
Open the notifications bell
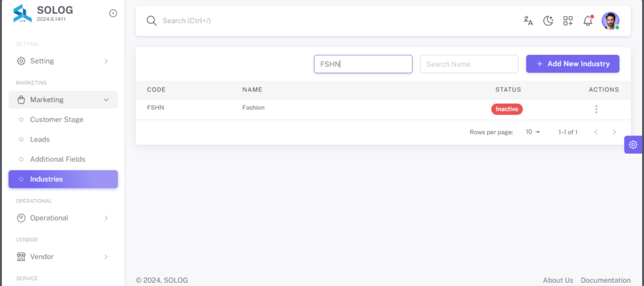pos(588,21)
